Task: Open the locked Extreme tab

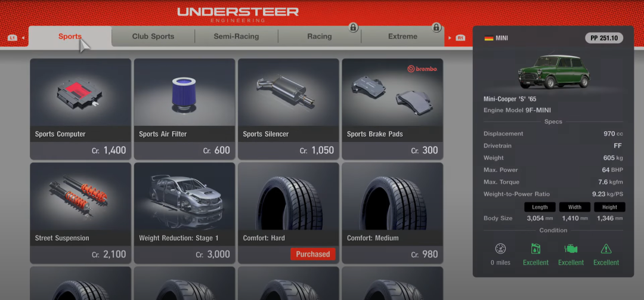Action: click(403, 36)
